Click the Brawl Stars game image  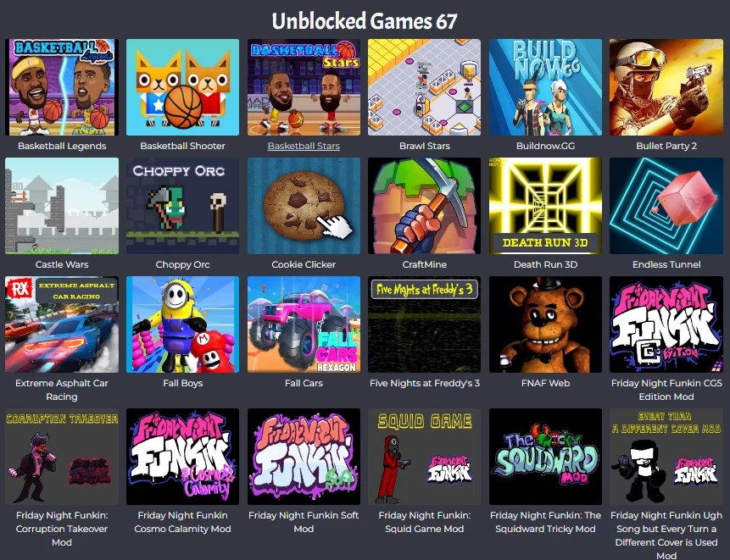click(x=424, y=87)
